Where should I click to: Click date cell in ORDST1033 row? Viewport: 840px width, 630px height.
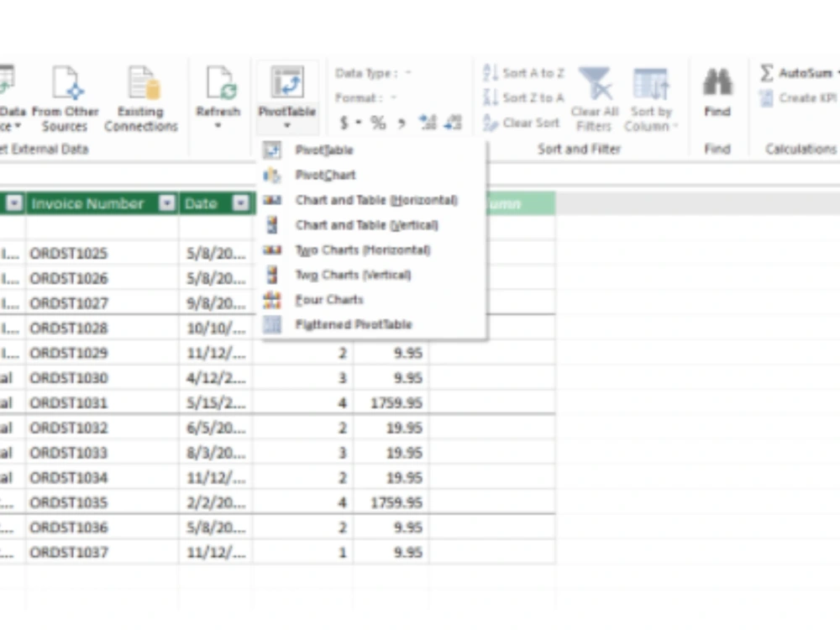[x=217, y=453]
